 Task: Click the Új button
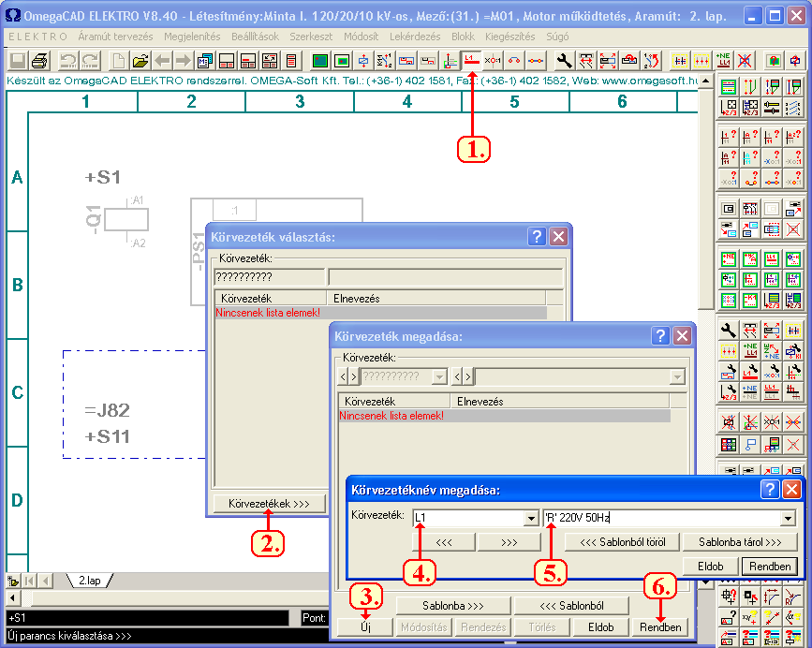(365, 627)
